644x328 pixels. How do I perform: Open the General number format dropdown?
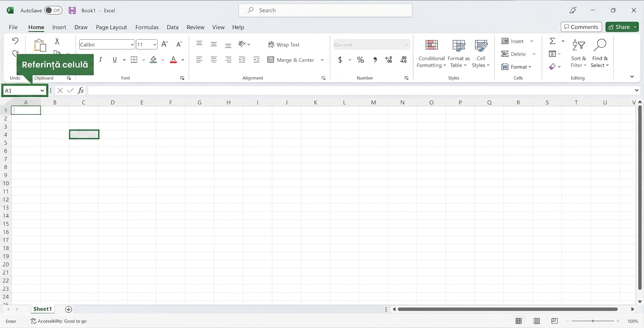tap(407, 45)
